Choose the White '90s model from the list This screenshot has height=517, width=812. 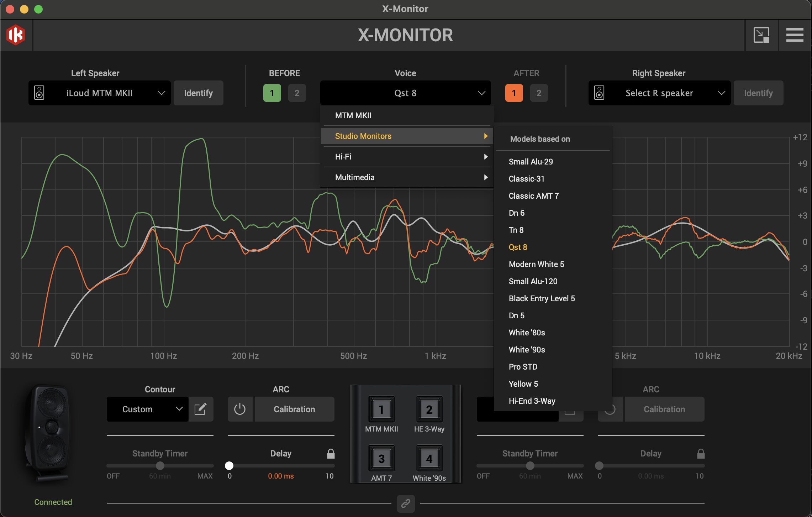coord(553,350)
